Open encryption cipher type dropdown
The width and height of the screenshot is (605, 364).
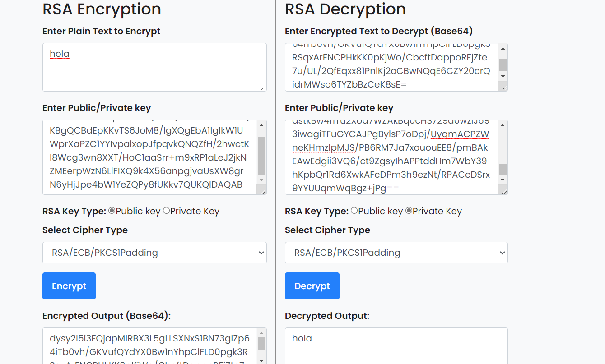(x=154, y=253)
